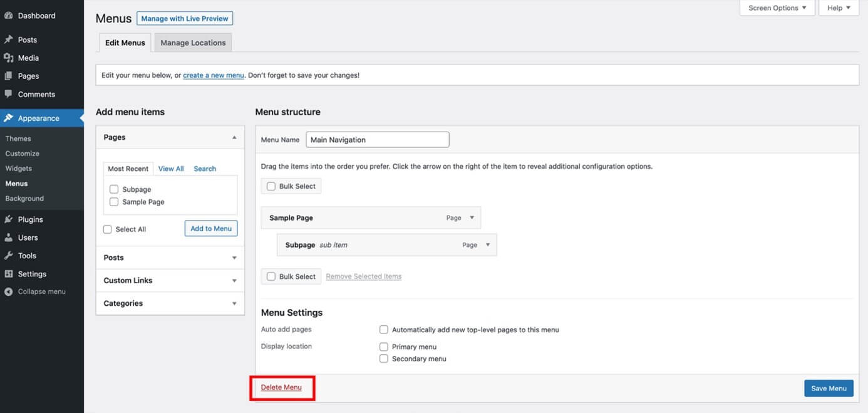Click the Collapse menu arrow icon

8,291
